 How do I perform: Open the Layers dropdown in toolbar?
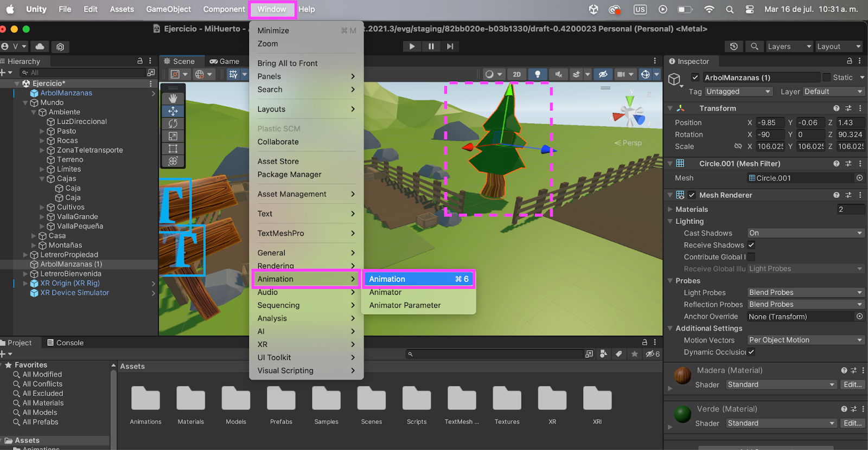tap(789, 47)
